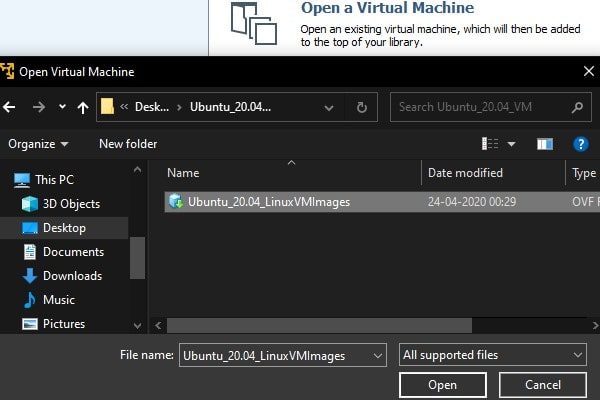The width and height of the screenshot is (600, 400).
Task: Click the OVF file icon in list
Action: click(176, 201)
